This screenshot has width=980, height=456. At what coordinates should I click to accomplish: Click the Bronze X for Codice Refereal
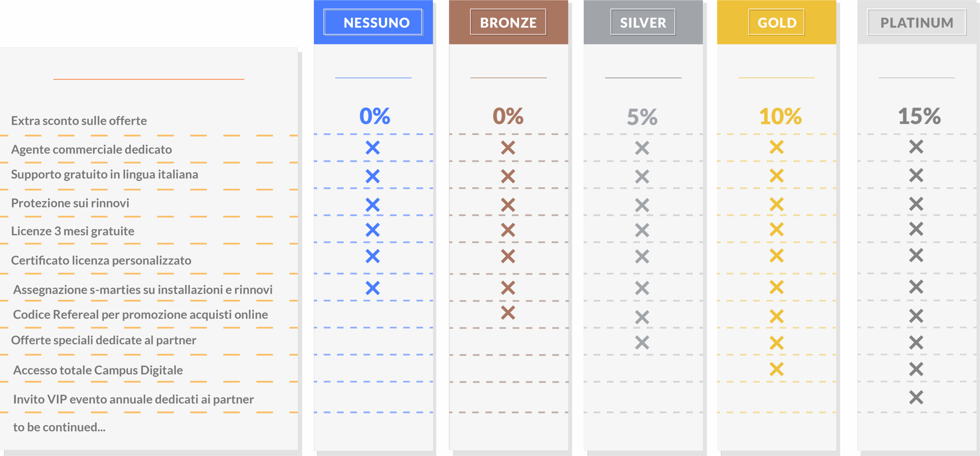[x=508, y=313]
